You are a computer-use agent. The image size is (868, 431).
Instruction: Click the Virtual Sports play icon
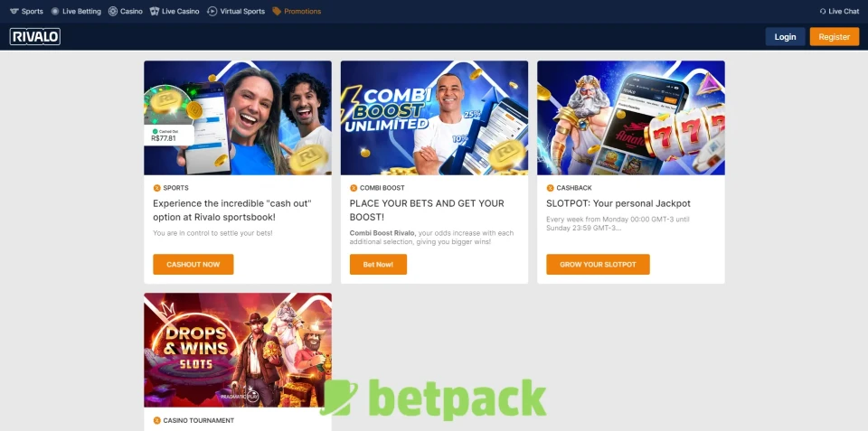click(212, 11)
